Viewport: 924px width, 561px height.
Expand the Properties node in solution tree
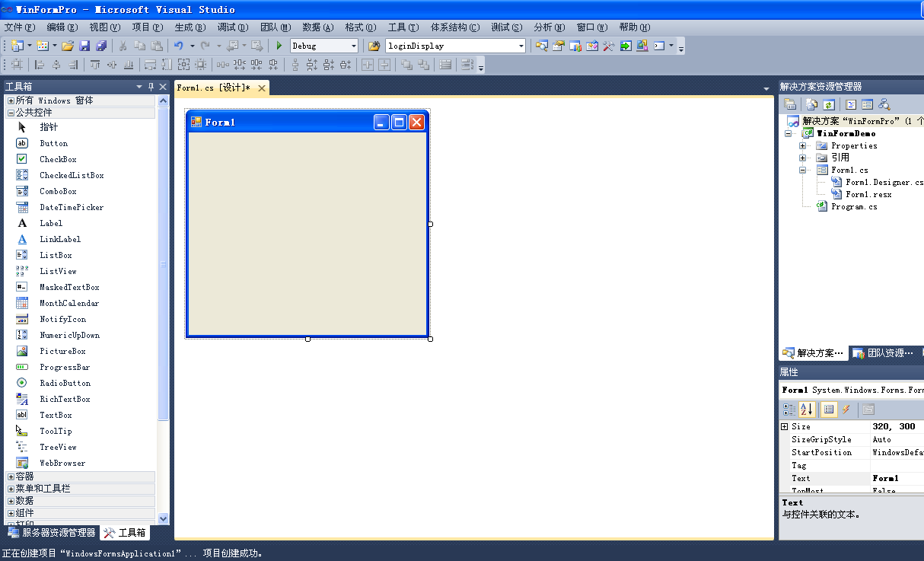click(803, 145)
